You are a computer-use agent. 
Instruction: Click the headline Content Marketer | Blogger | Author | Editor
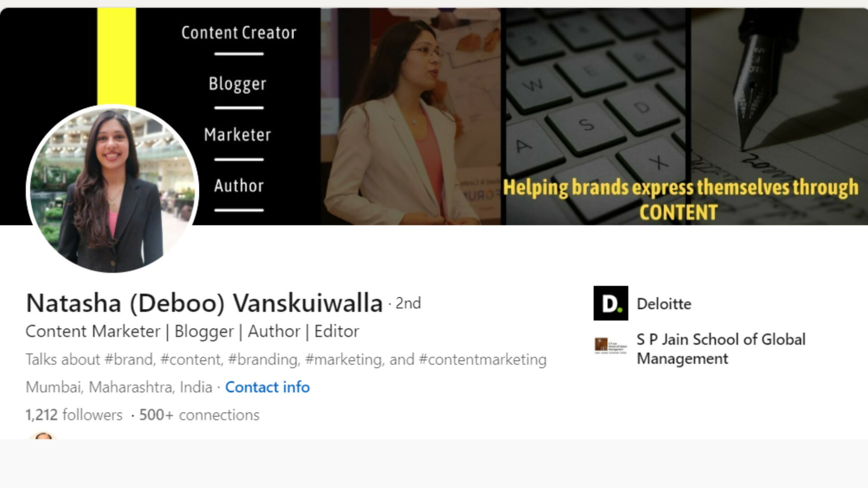[x=192, y=331]
